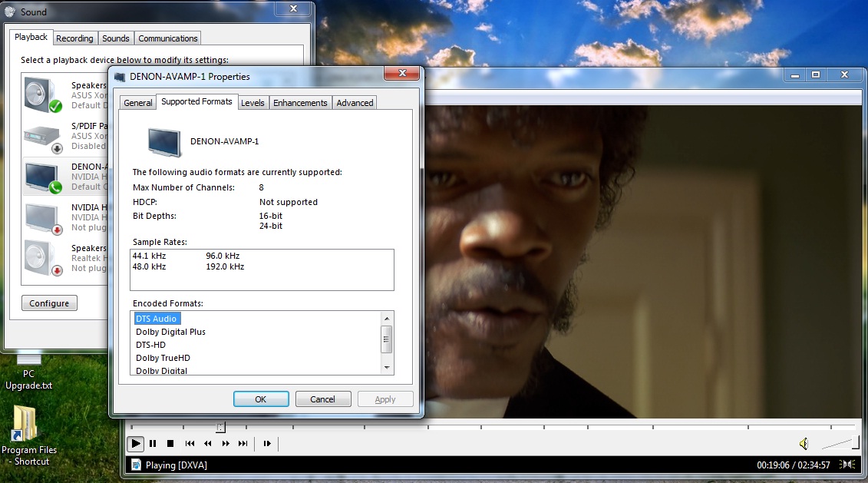This screenshot has height=483, width=868.
Task: Select the Supported Formats tab
Action: [196, 101]
